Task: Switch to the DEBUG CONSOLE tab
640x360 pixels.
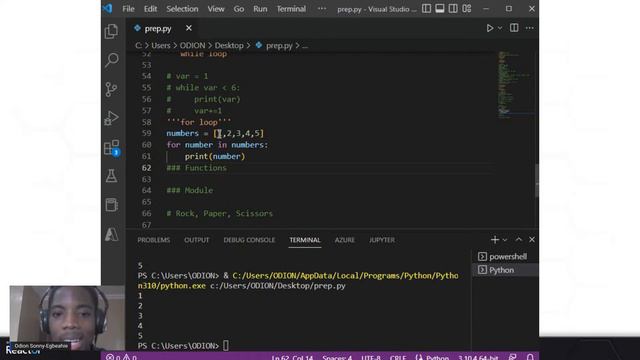Action: (x=249, y=240)
